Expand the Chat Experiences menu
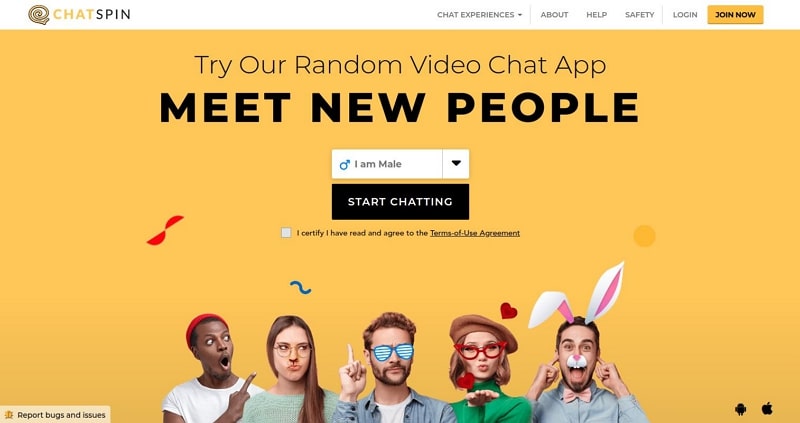The image size is (800, 423). [x=480, y=15]
